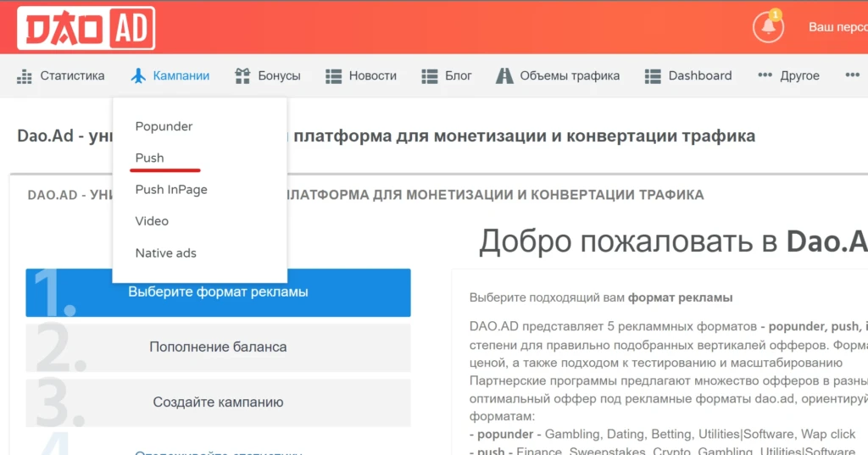
Task: Open the notification bell
Action: tap(768, 26)
